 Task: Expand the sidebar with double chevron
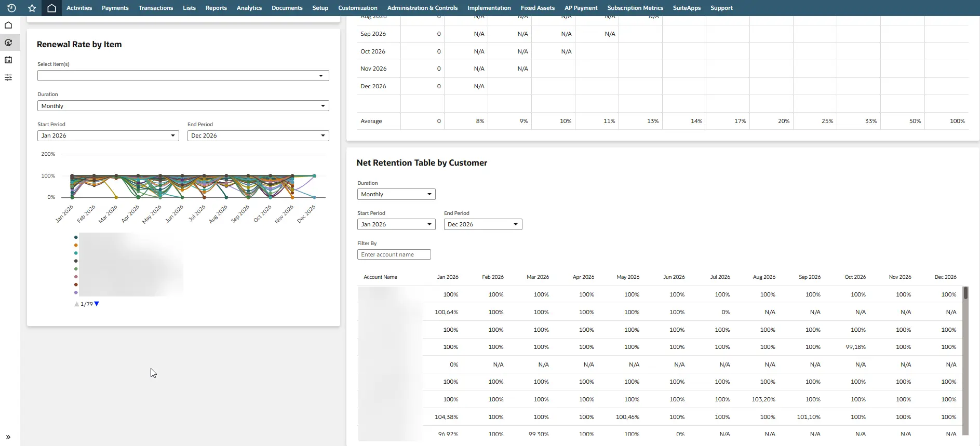point(8,437)
